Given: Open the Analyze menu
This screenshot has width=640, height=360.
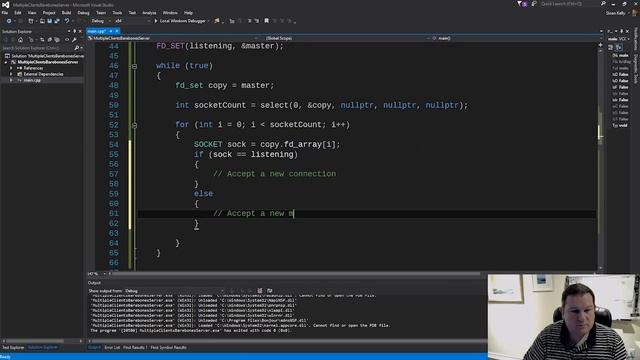Looking at the screenshot, I should coord(149,13).
